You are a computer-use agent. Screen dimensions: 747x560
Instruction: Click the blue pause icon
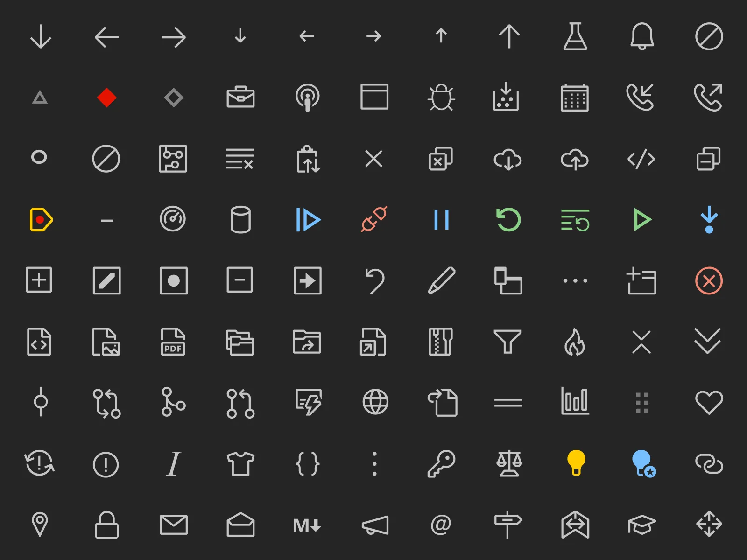coord(441,220)
